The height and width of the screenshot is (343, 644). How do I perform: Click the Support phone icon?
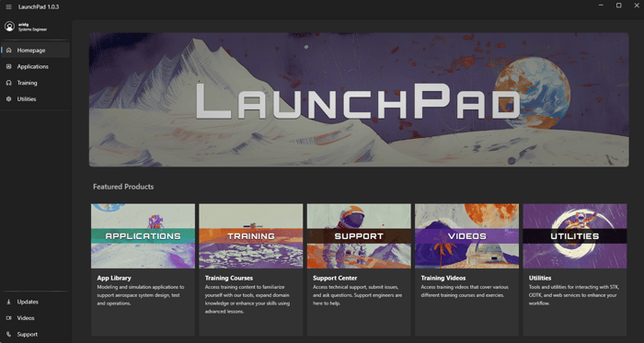8,335
